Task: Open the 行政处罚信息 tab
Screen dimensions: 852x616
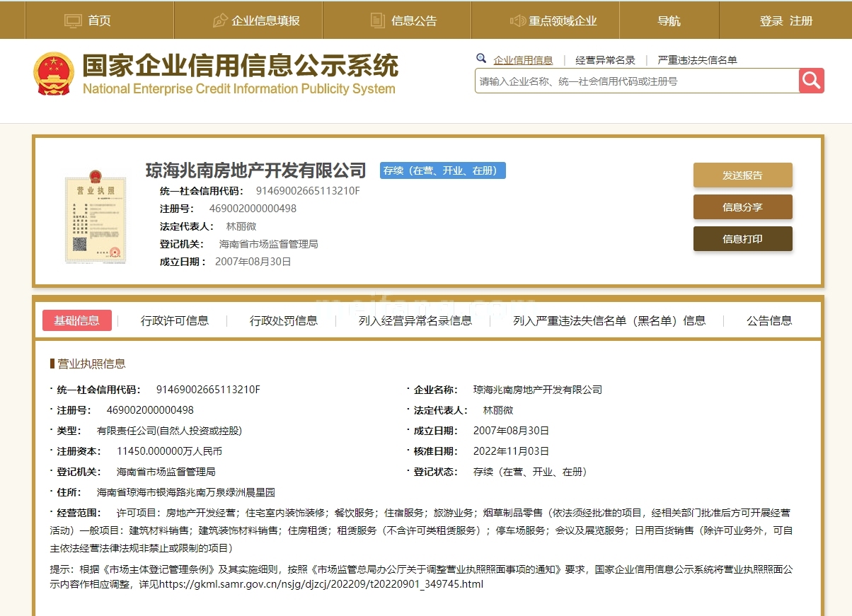Action: click(284, 320)
